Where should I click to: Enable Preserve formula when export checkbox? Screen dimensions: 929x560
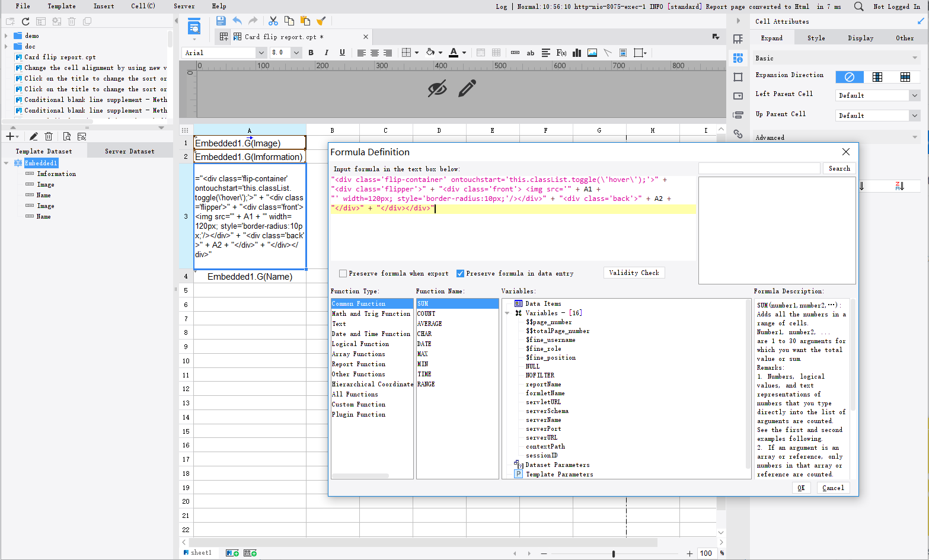(343, 273)
